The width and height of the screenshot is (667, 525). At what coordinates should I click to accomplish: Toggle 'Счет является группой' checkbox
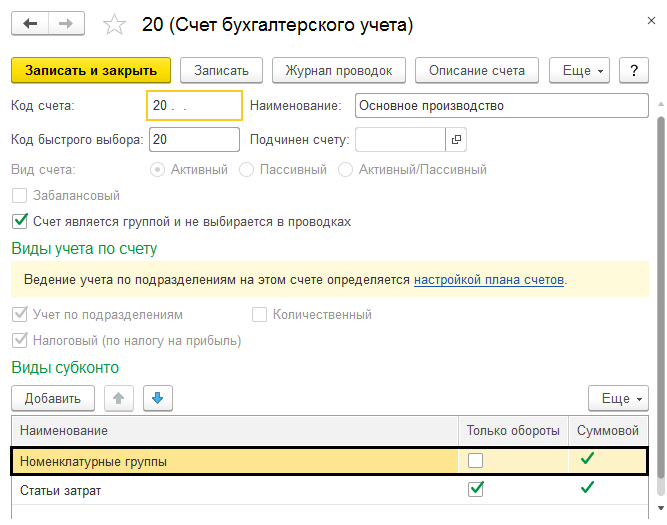pos(19,221)
